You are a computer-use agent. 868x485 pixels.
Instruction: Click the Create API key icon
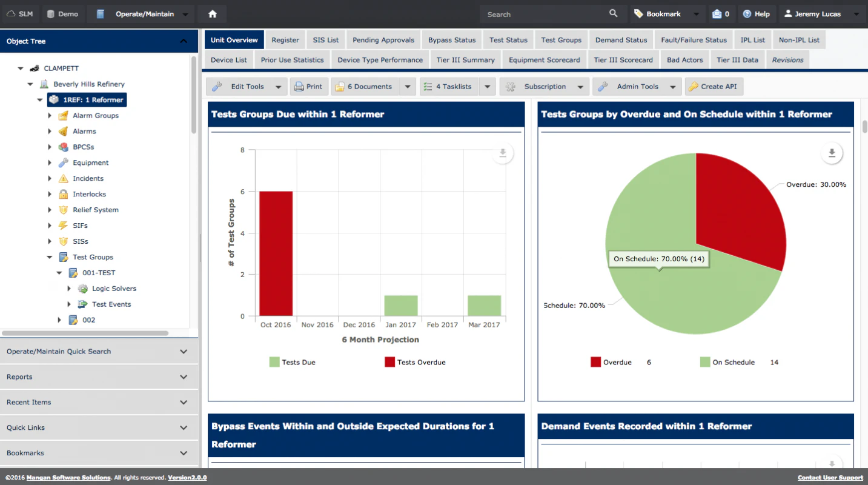[x=694, y=86]
